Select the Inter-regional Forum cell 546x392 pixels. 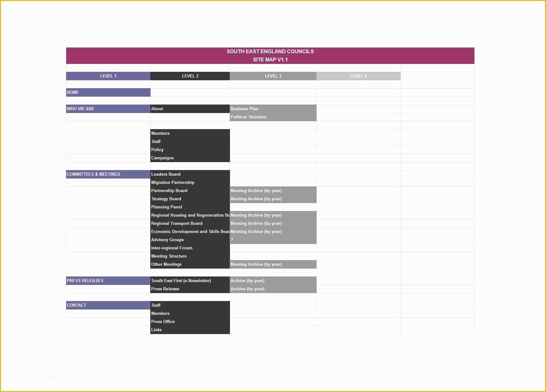pyautogui.click(x=190, y=248)
